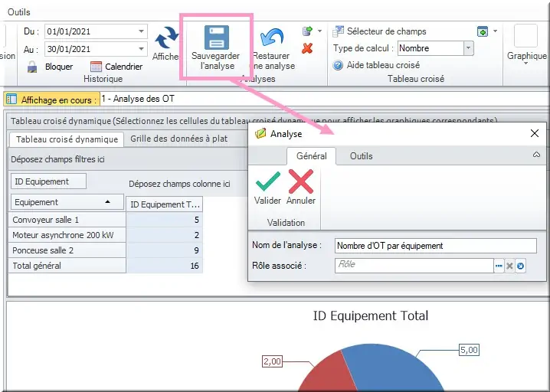Click the Rôle associé input field
The image size is (550, 392).
pyautogui.click(x=414, y=266)
